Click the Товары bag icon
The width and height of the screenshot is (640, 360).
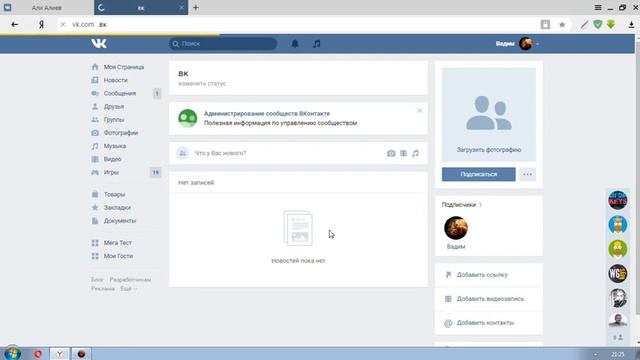95,194
